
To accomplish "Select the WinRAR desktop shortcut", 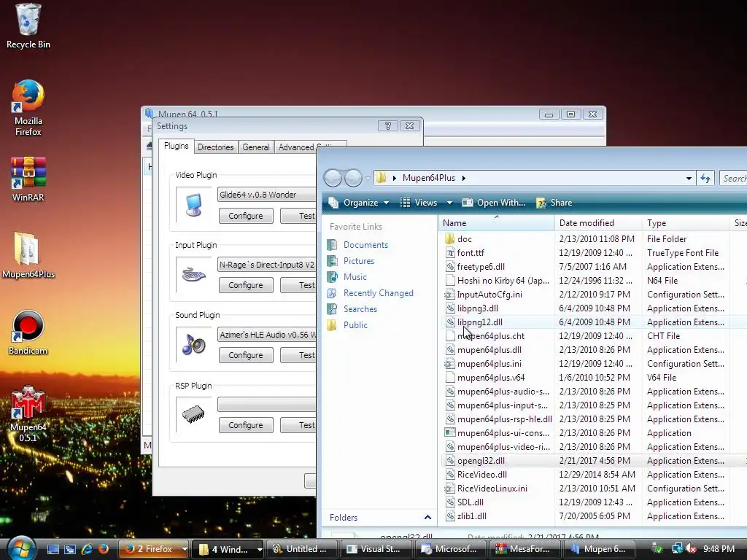I will [28, 179].
